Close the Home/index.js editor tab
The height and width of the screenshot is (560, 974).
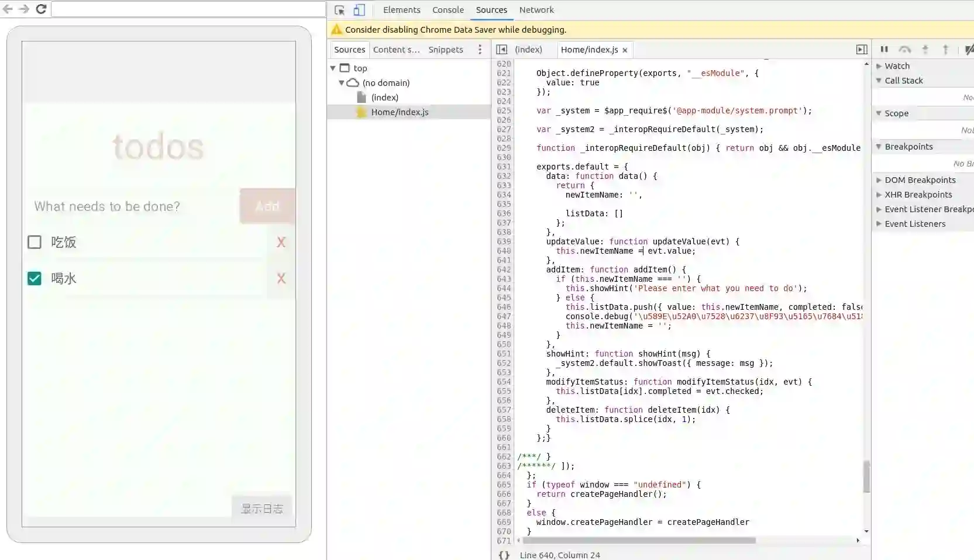625,50
